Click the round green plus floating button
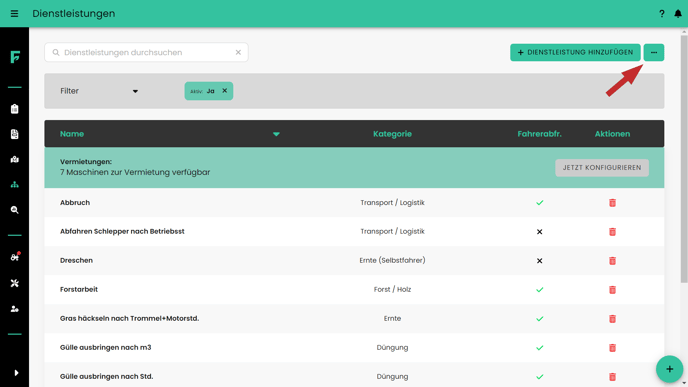688x387 pixels. (x=670, y=369)
